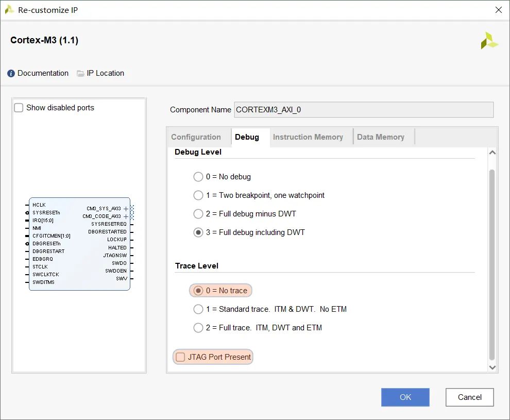Click the Xilinx logo at top right
Screen dimensions: 510x420
pos(489,41)
